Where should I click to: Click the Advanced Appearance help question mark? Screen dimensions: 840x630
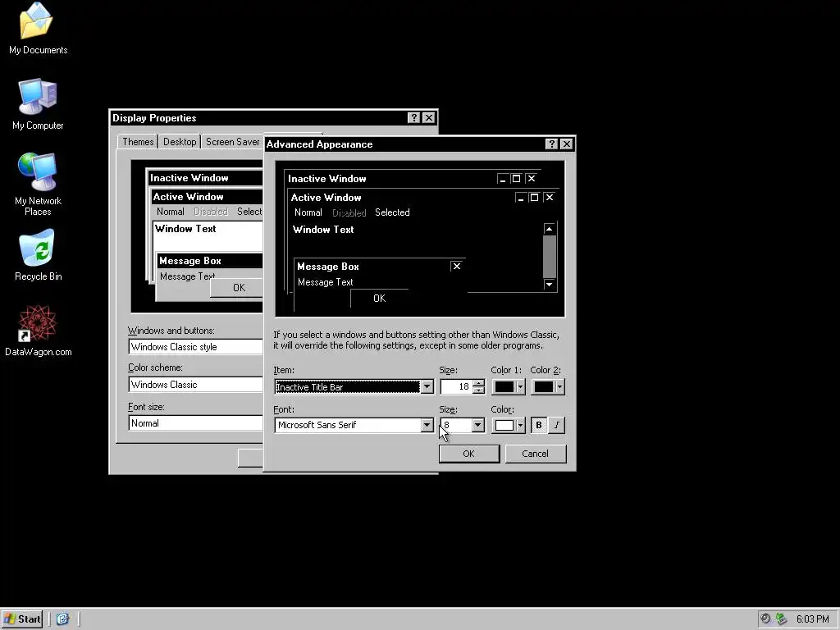pos(551,144)
